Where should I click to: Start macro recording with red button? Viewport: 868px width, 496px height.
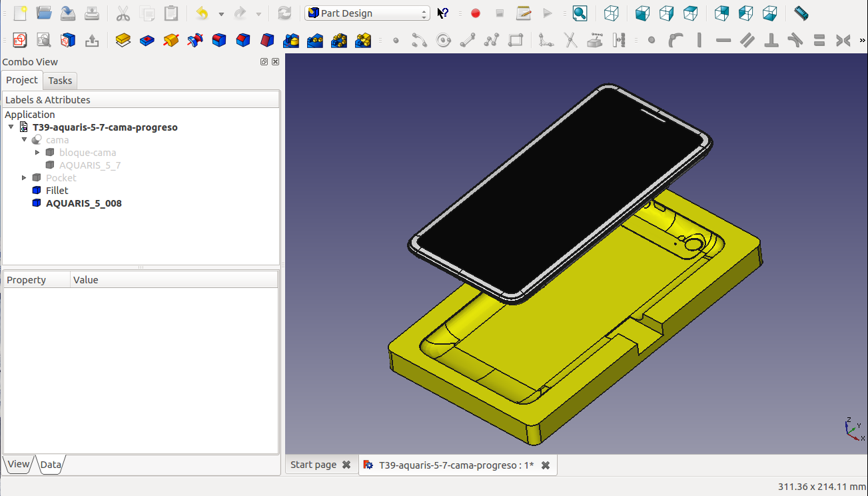[476, 13]
